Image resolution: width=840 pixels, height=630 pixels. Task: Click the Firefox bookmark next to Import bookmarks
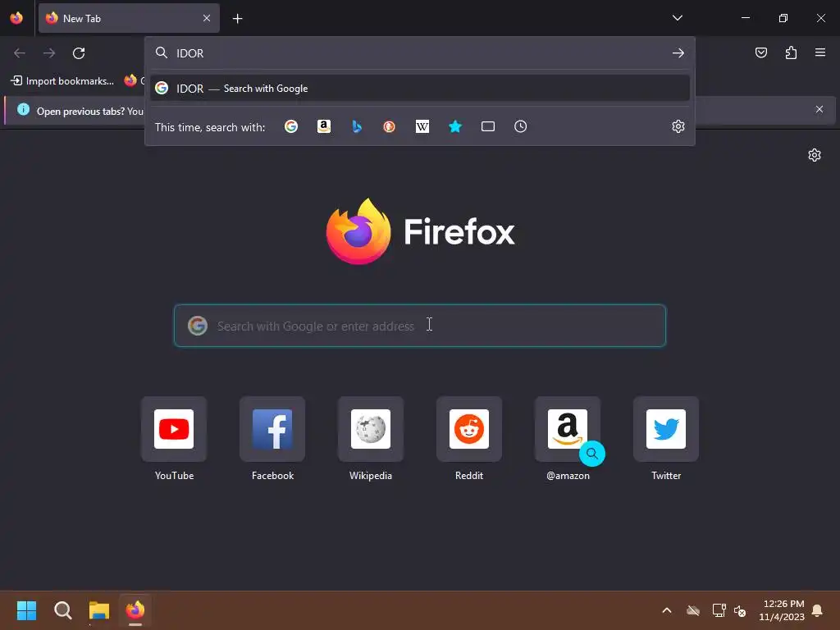coord(134,81)
